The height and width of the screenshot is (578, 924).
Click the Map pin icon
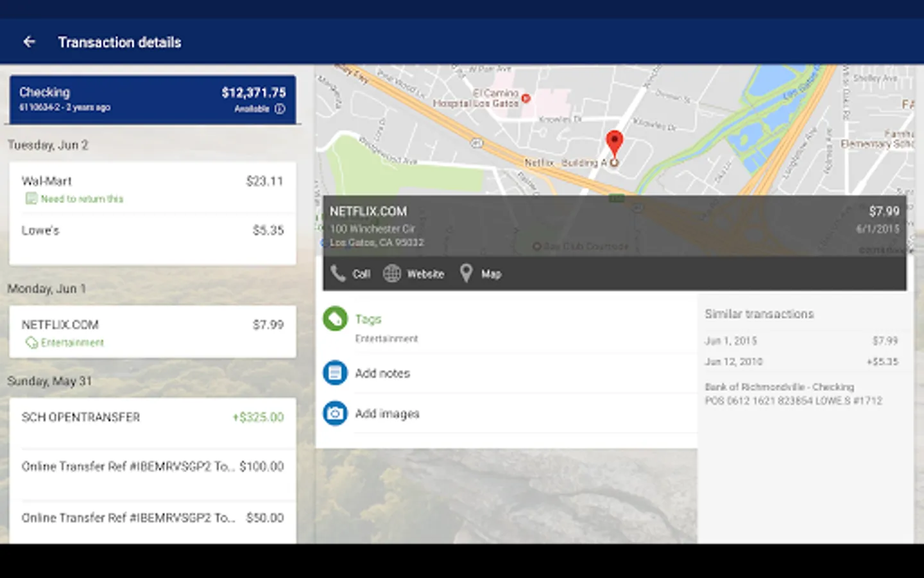(466, 274)
